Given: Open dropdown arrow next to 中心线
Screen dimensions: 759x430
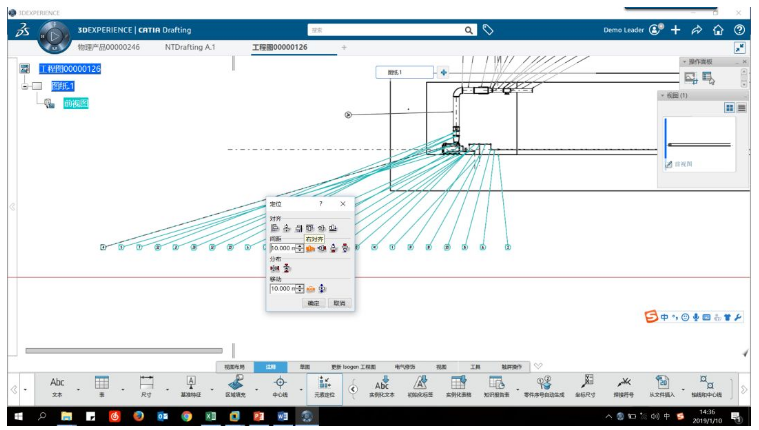Looking at the screenshot, I should click(x=301, y=390).
